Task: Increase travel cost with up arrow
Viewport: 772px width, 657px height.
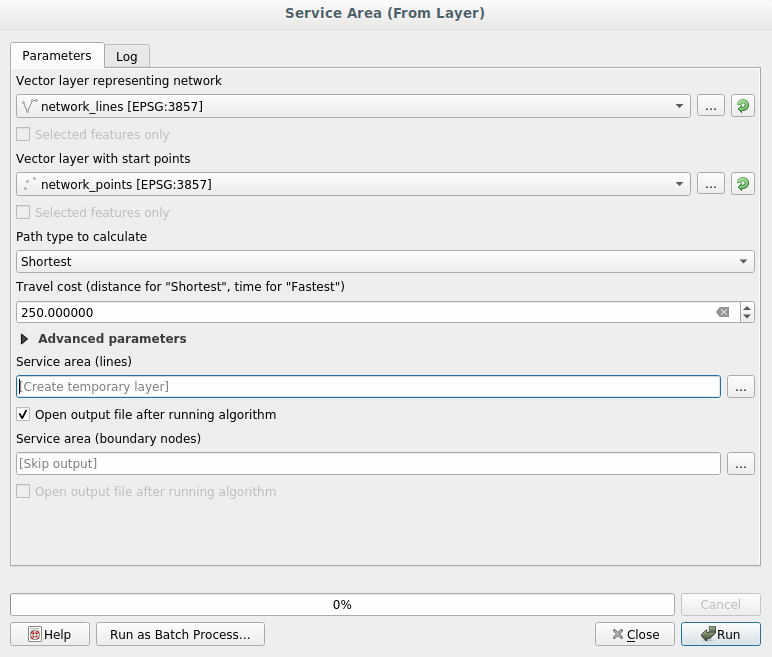Action: point(747,307)
